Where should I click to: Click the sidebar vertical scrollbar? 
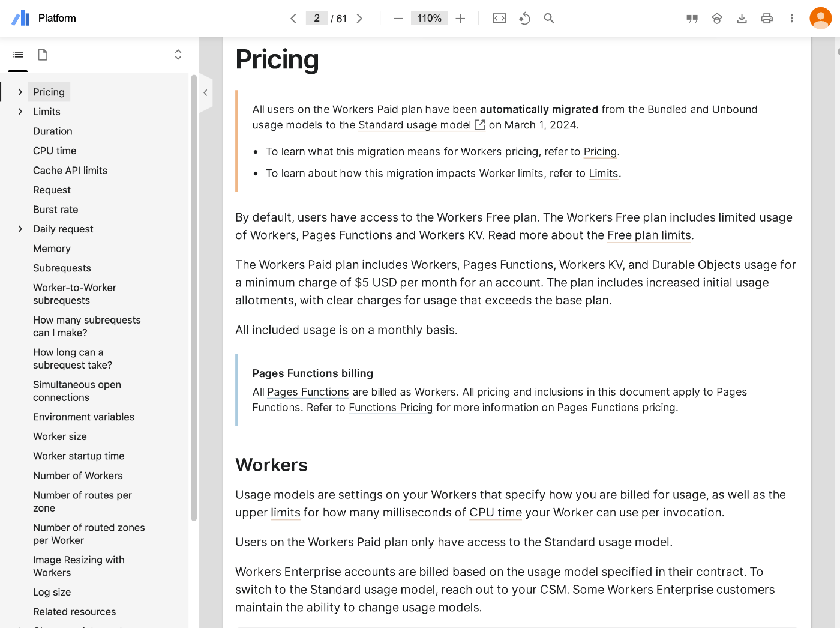coord(194,298)
